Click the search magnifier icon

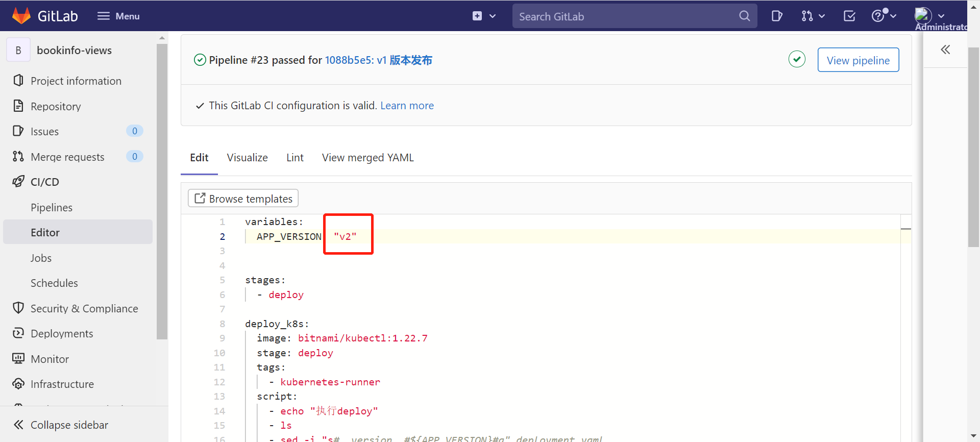point(744,16)
